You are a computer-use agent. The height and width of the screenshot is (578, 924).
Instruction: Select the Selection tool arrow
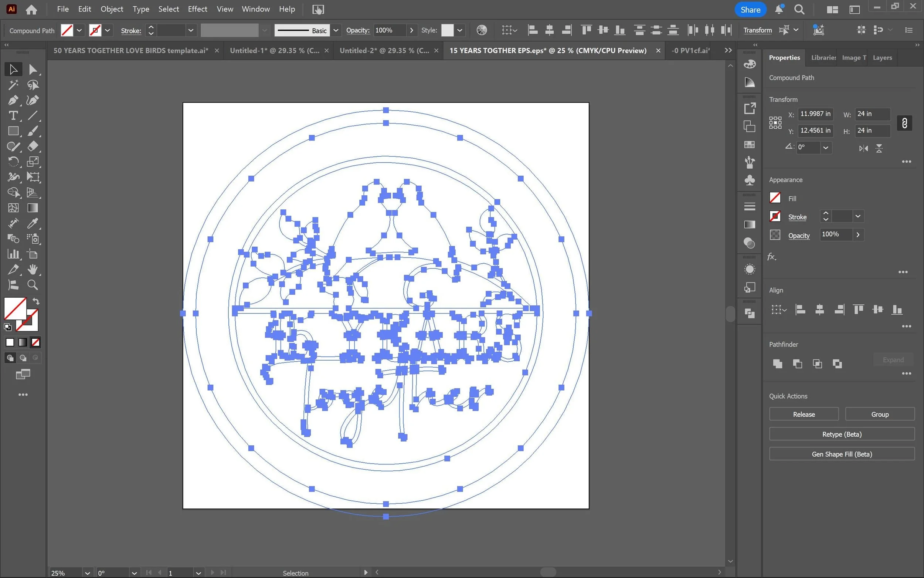[x=13, y=69]
